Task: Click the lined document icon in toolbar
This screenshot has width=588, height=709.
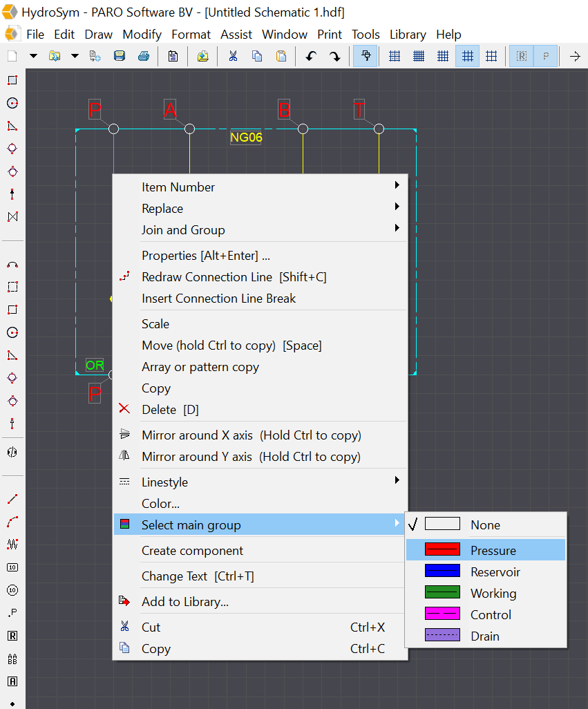Action: pos(173,56)
